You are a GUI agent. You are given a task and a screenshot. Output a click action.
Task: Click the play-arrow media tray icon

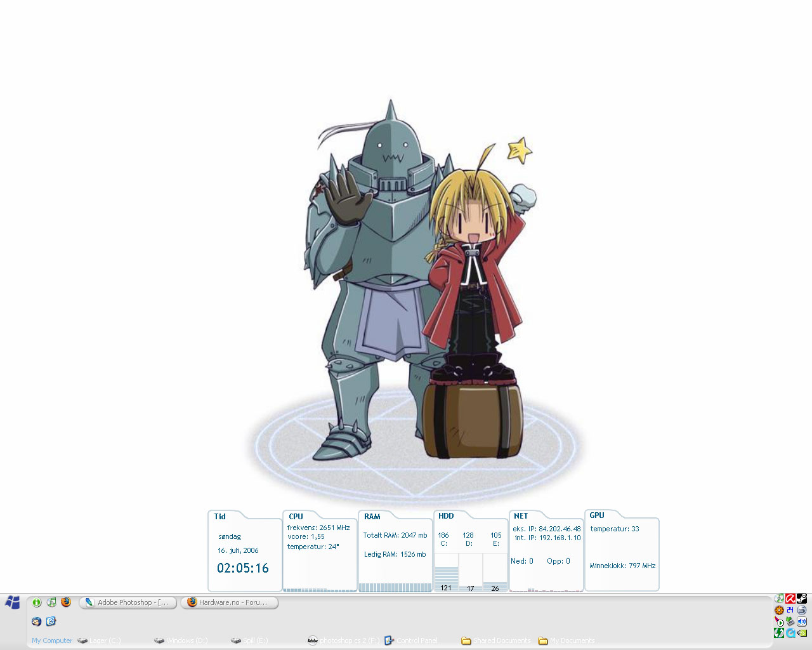(779, 621)
